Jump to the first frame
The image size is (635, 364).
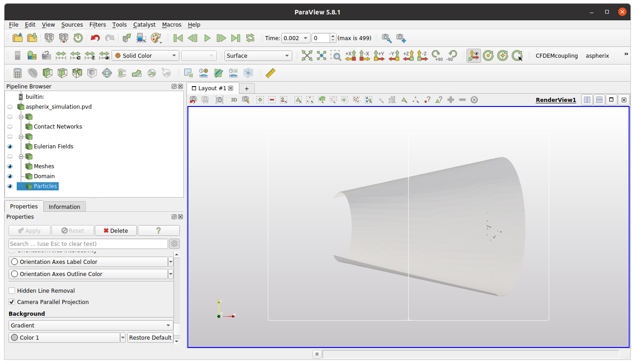click(x=178, y=38)
